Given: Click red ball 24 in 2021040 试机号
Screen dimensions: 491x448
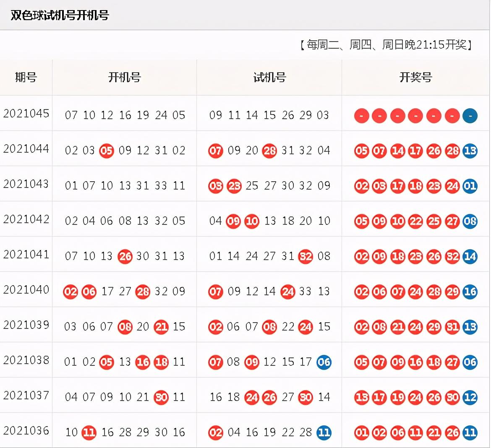Looking at the screenshot, I should (x=287, y=292).
